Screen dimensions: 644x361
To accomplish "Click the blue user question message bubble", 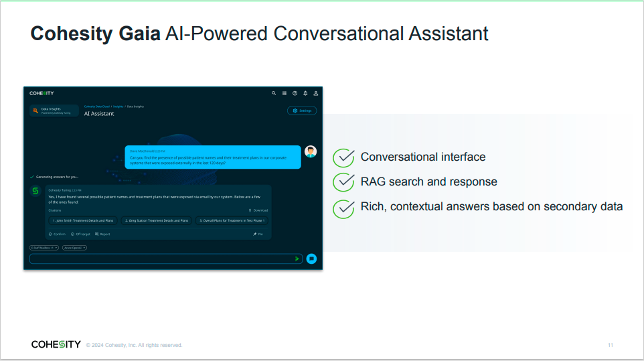I will [213, 157].
